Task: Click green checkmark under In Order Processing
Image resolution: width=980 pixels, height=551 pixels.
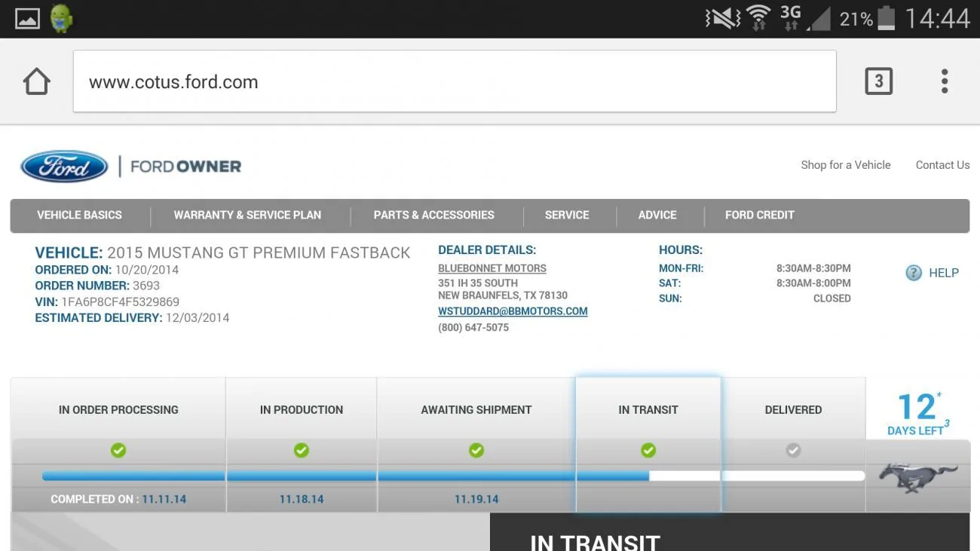Action: coord(118,450)
